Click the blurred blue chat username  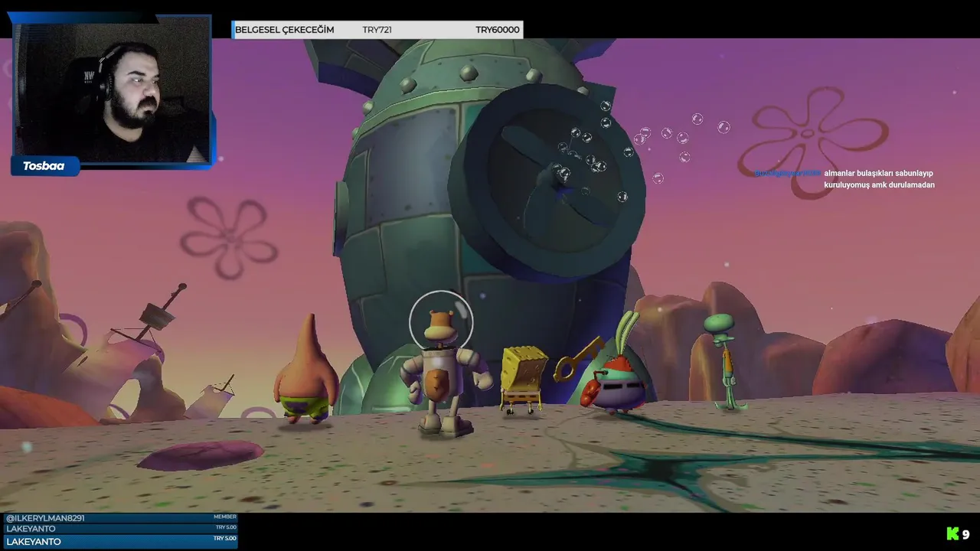tap(788, 174)
